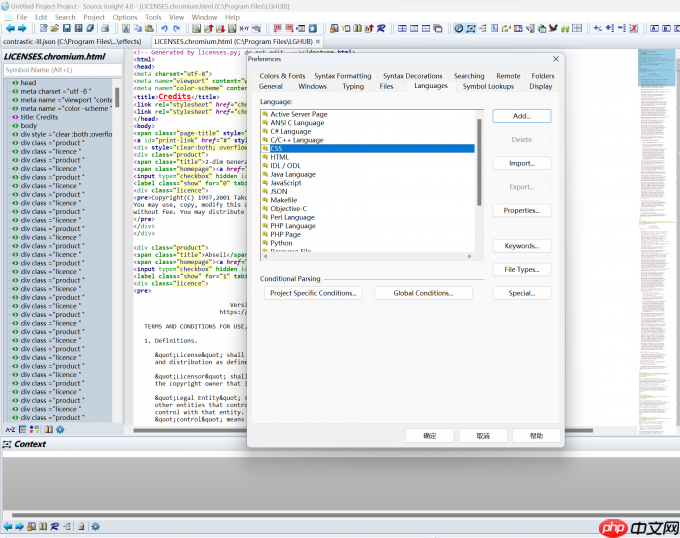The height and width of the screenshot is (538, 680).
Task: Open the Colors & Fonts preferences tab
Action: coord(282,76)
